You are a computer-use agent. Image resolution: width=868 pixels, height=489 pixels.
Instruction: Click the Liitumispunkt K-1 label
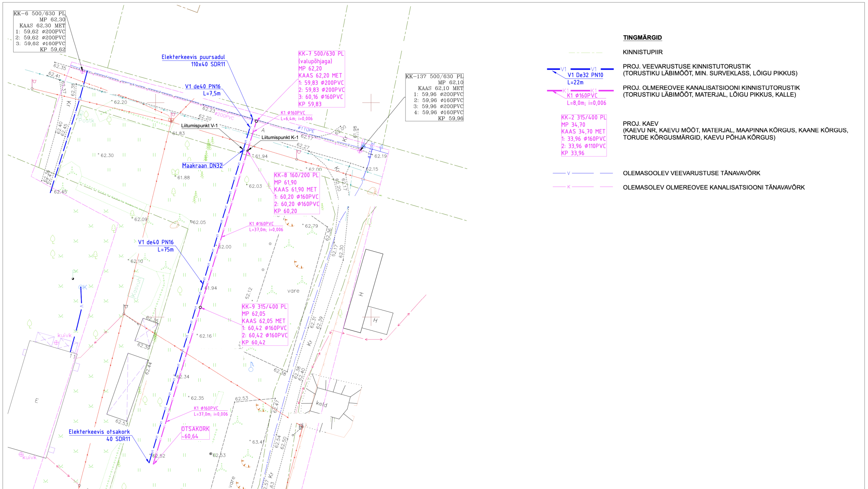[279, 138]
